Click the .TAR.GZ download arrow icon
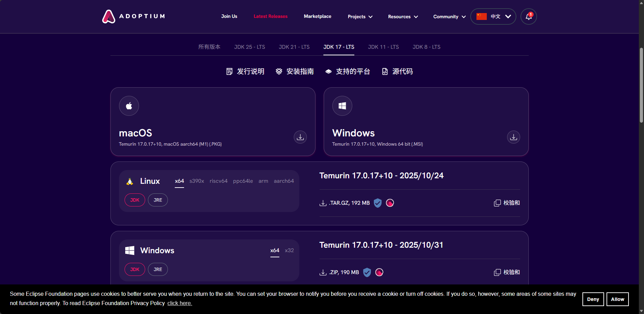This screenshot has height=314, width=644. click(x=323, y=203)
